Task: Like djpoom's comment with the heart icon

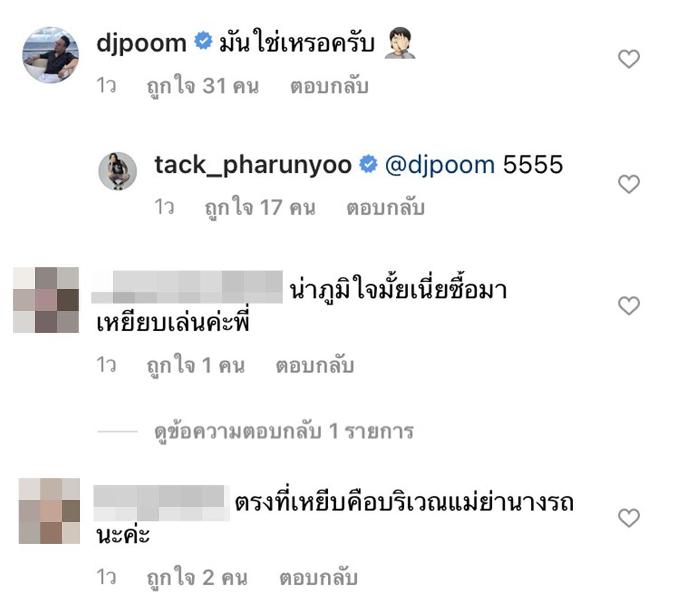Action: 629,59
